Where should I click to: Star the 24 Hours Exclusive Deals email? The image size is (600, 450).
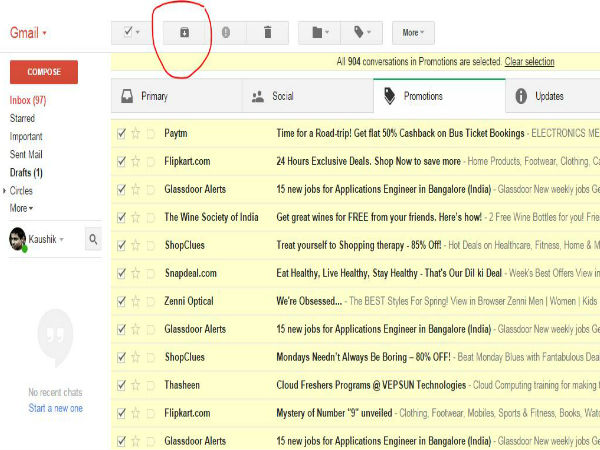click(x=135, y=161)
